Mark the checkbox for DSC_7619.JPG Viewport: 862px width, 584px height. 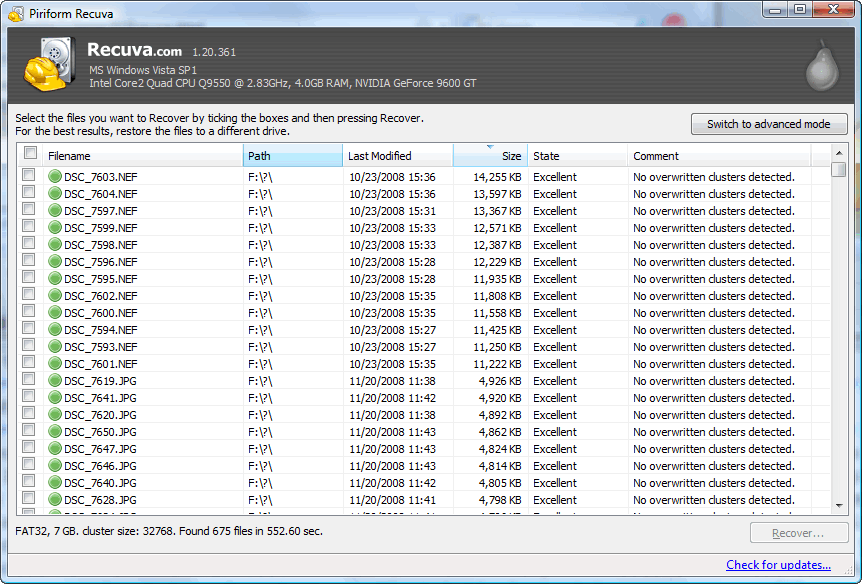pos(29,379)
